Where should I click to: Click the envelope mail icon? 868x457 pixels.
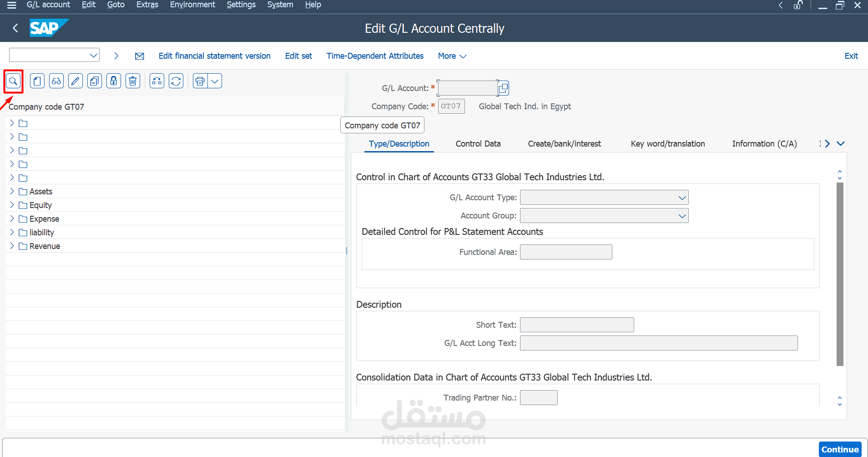140,56
